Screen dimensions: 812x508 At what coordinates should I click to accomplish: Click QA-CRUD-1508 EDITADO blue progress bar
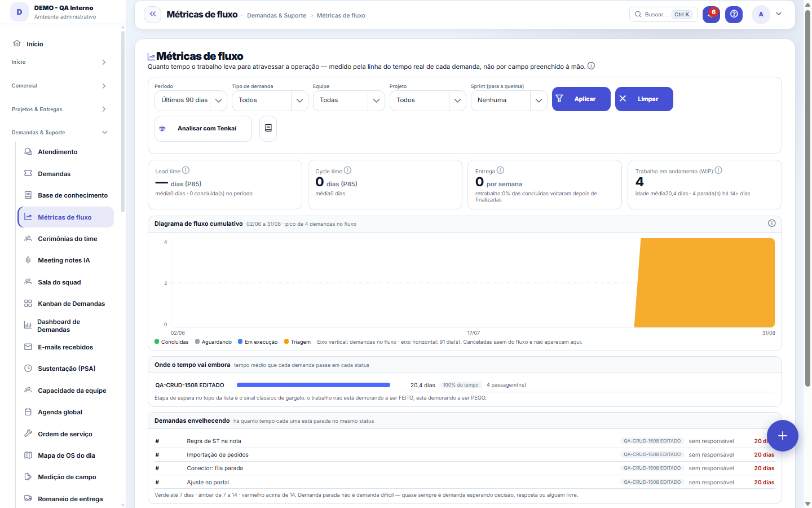[x=314, y=385]
